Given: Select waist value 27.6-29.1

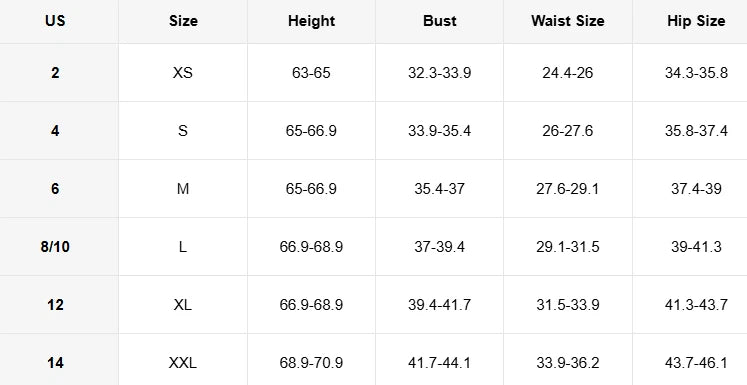Looking at the screenshot, I should coord(567,189).
